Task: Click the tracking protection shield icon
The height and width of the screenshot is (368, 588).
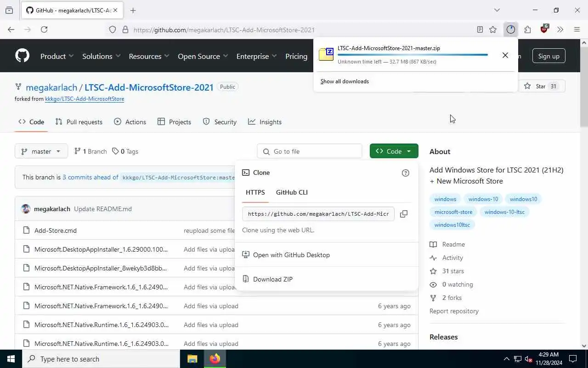Action: click(113, 29)
